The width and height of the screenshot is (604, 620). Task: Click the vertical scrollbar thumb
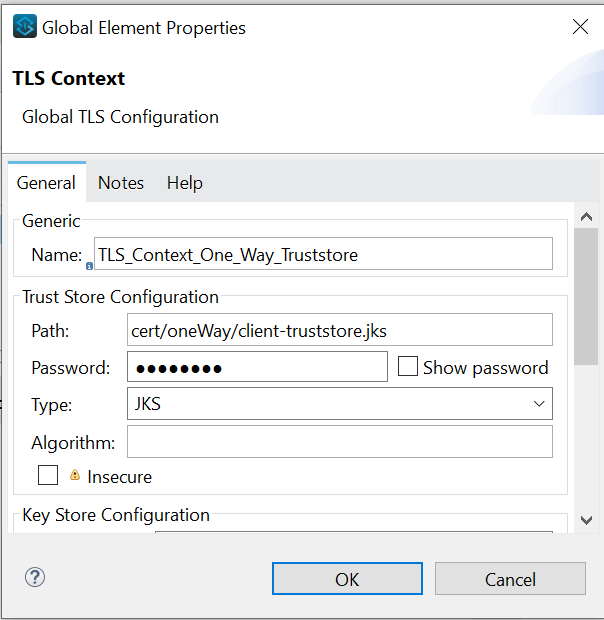[x=586, y=300]
